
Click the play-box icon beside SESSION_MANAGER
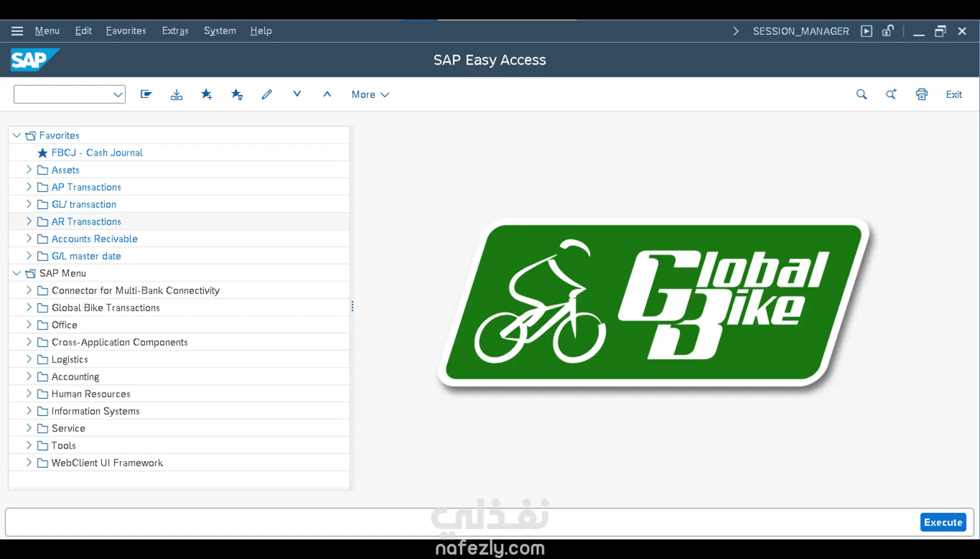coord(866,31)
